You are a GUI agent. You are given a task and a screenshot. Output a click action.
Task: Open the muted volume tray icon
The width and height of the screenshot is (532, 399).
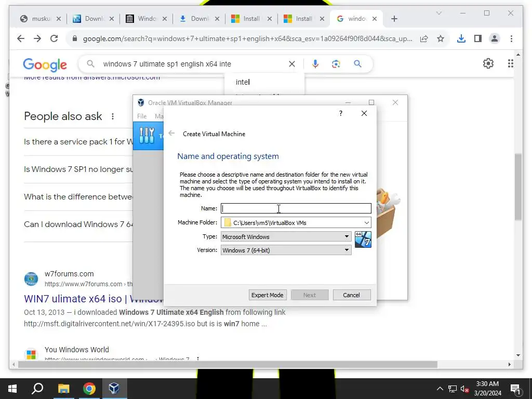pos(465,389)
